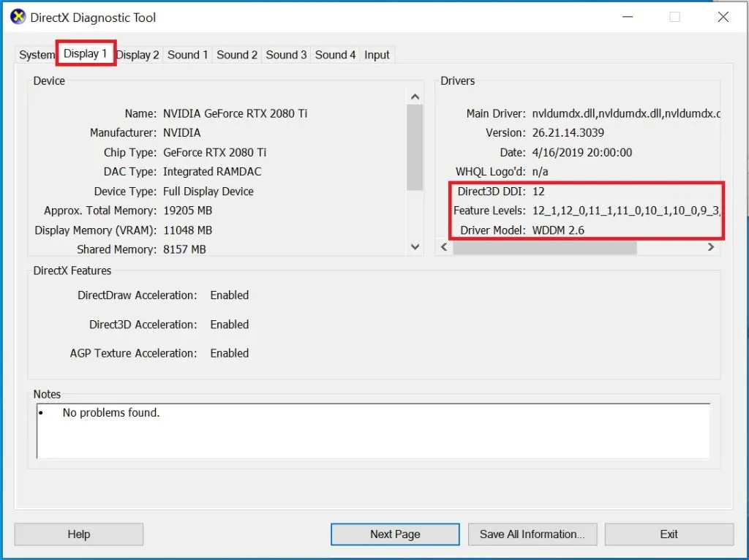This screenshot has width=749, height=560.
Task: Click the driver version 26.21.14.3039
Action: (x=568, y=133)
